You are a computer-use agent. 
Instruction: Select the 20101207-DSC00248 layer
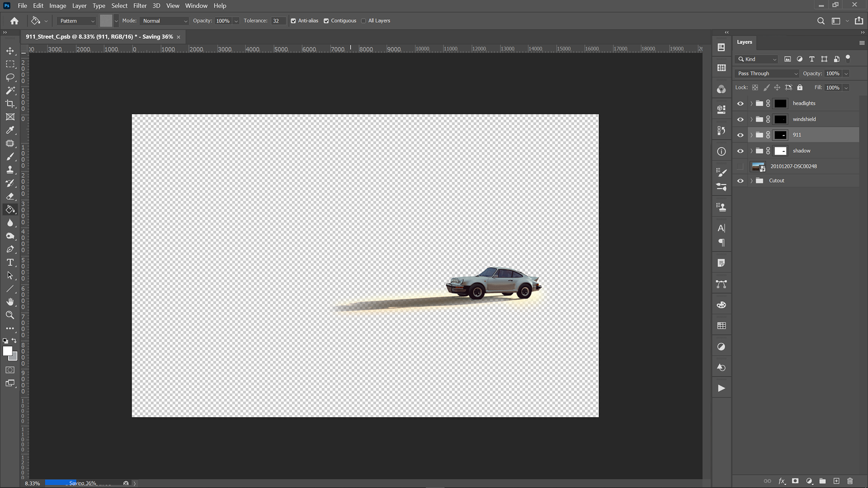(793, 166)
